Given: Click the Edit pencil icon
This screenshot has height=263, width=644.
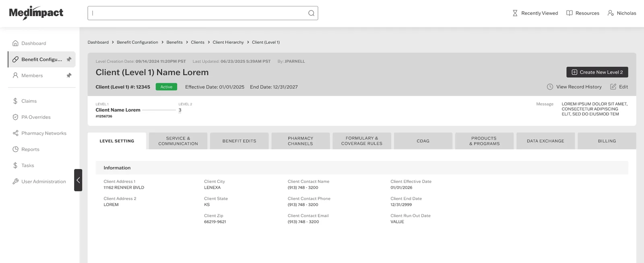Looking at the screenshot, I should 613,86.
